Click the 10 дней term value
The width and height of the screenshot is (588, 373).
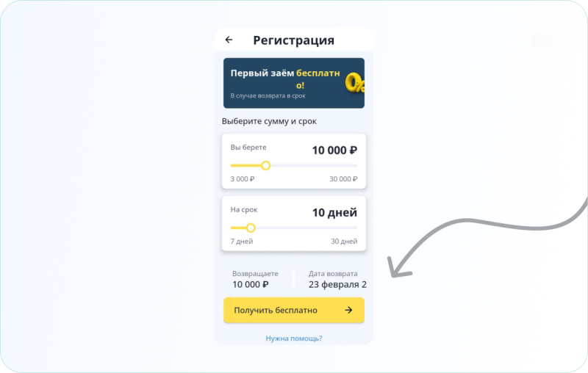tap(334, 213)
